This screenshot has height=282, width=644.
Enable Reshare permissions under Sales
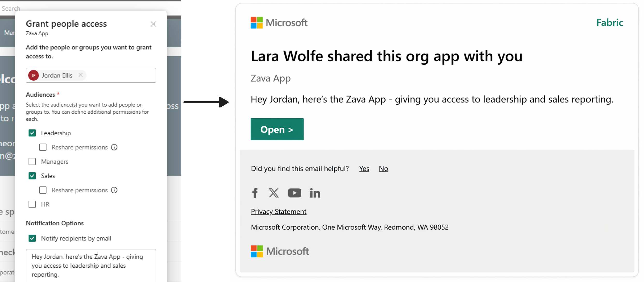43,190
